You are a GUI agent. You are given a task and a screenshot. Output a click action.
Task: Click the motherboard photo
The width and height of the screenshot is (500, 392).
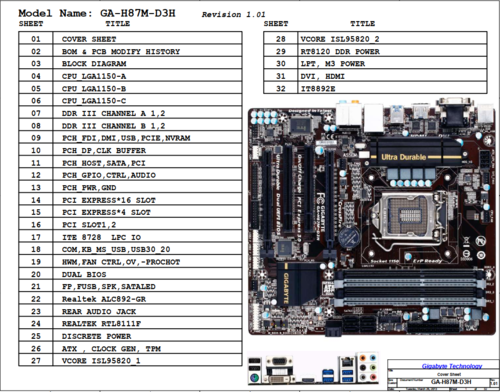[372, 217]
